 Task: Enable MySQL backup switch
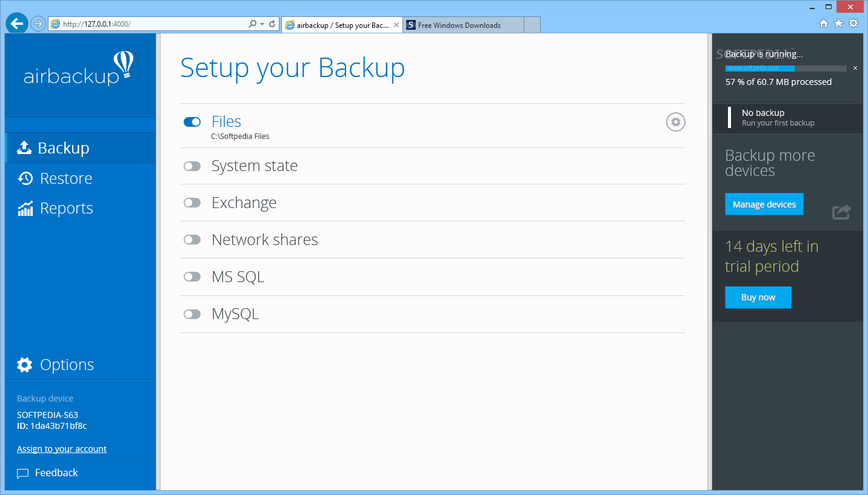click(x=192, y=314)
